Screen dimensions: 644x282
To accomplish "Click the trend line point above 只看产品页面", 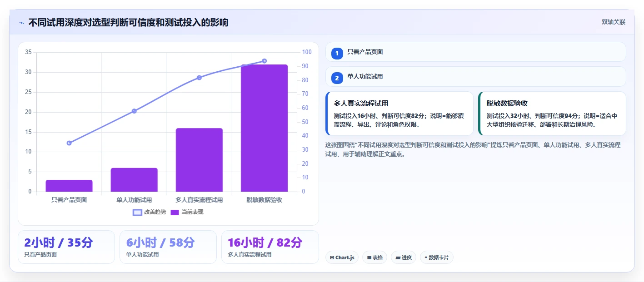I will pyautogui.click(x=69, y=143).
